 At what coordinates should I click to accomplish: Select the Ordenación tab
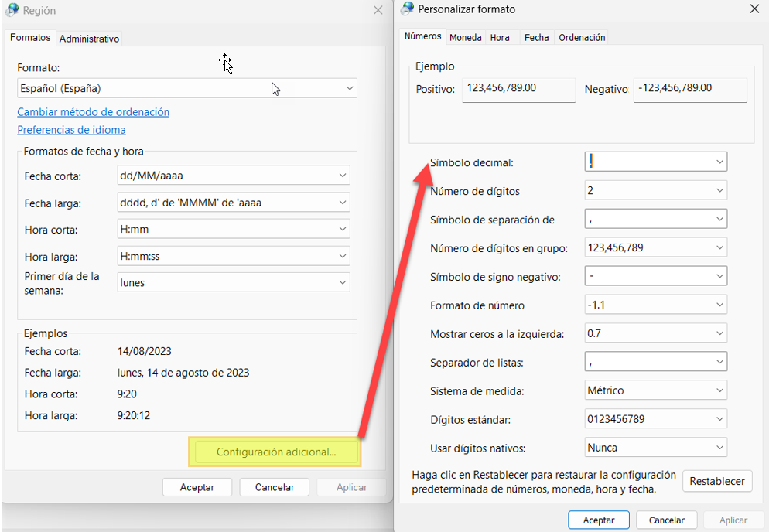[582, 37]
